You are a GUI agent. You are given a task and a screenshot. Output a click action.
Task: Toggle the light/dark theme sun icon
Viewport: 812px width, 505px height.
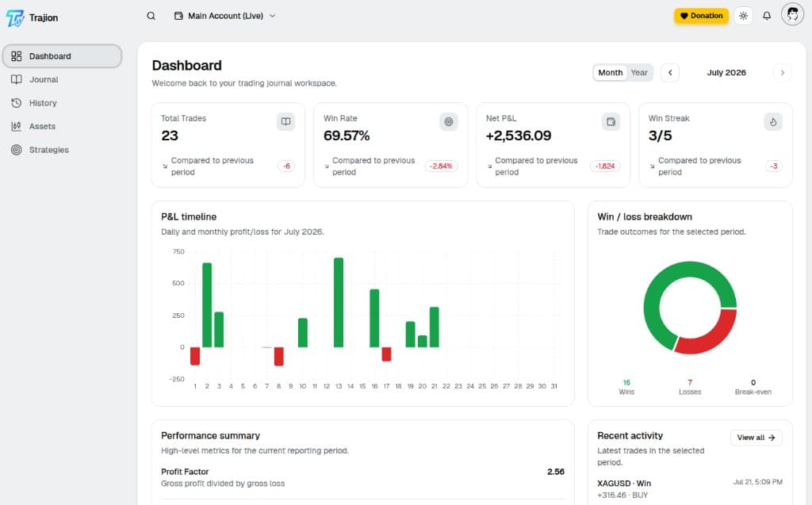[x=743, y=16]
